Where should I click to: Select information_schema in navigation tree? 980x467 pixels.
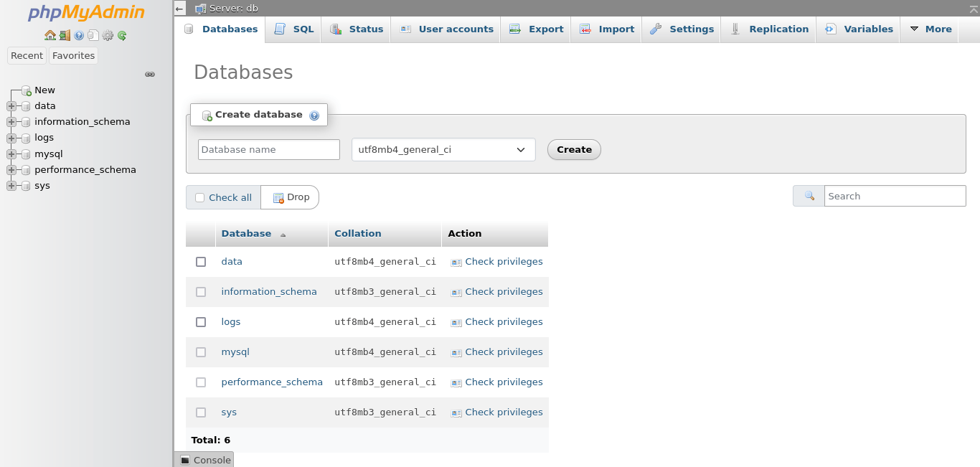coord(83,122)
